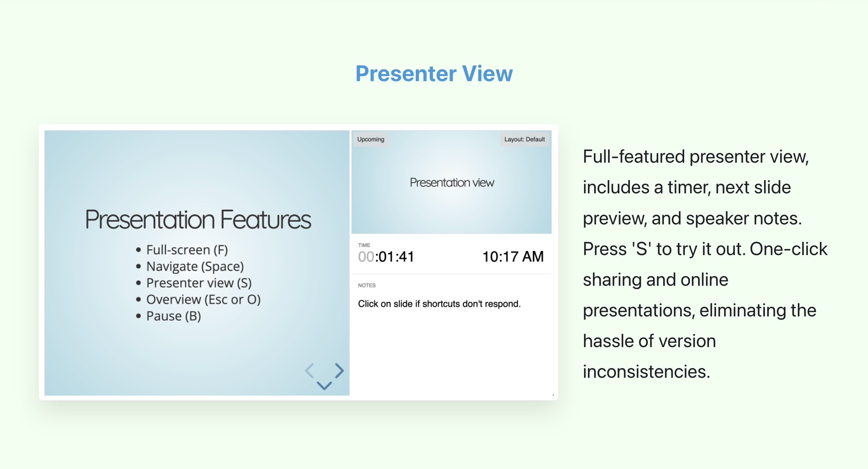Click the previous slide left arrow
Viewport: 868px width, 469px height.
(310, 371)
